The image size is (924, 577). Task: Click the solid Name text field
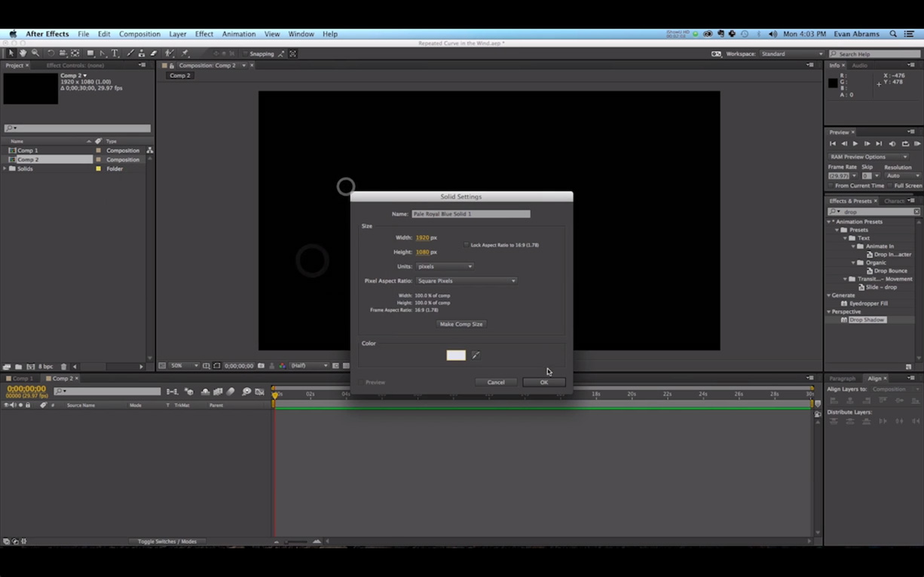pyautogui.click(x=471, y=214)
